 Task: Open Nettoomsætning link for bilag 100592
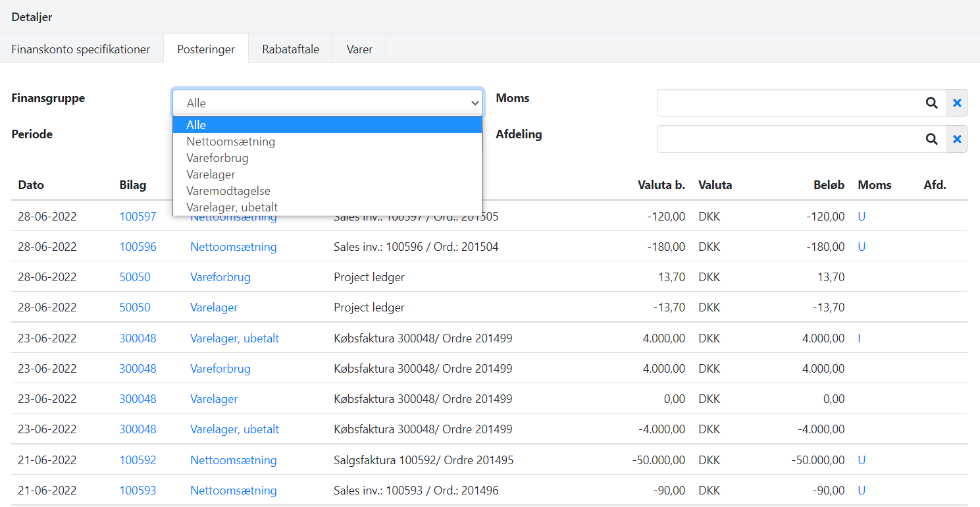click(x=234, y=460)
